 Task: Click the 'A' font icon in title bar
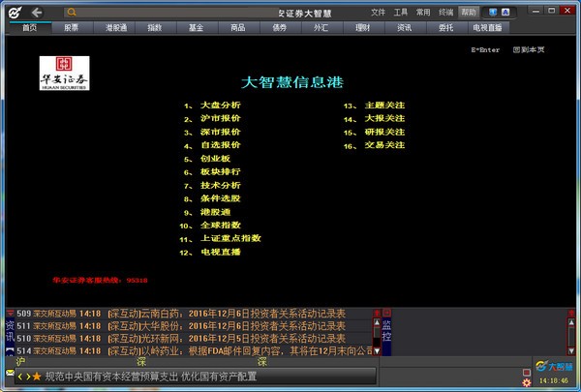(505, 13)
